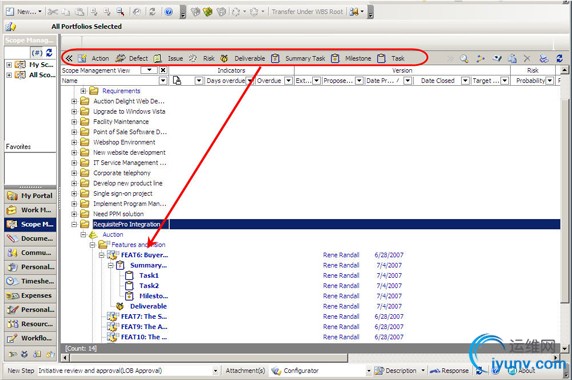Click Transfer Under WBS Root button
Viewport: 572px width, 380px height.
click(307, 12)
